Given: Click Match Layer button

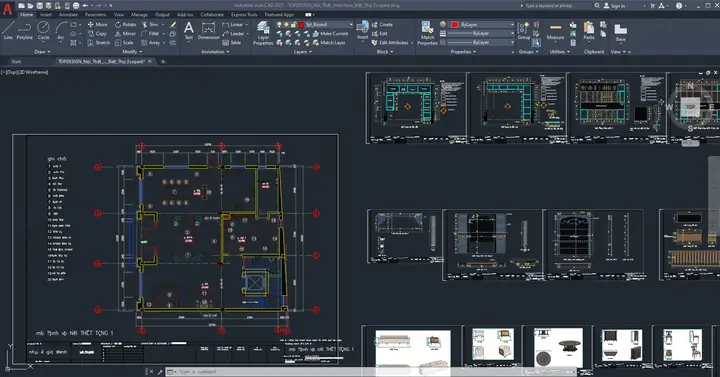Looking at the screenshot, I should [329, 43].
